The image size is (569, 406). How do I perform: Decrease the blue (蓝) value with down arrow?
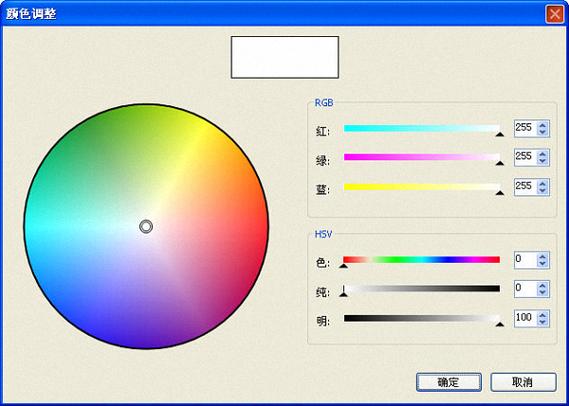pos(543,191)
